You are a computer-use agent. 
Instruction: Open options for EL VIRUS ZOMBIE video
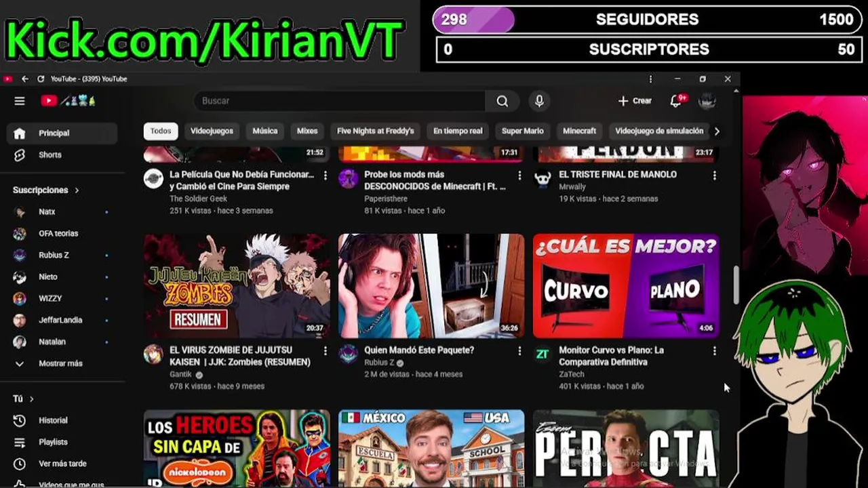325,351
